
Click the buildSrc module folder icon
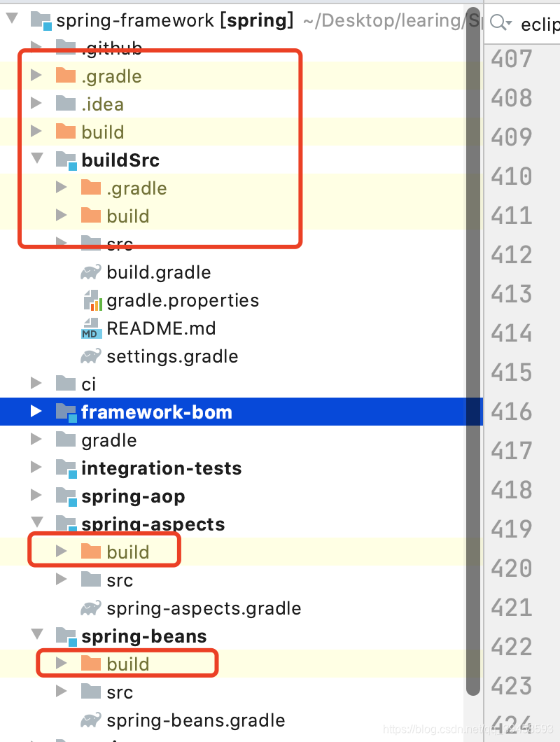tap(66, 160)
